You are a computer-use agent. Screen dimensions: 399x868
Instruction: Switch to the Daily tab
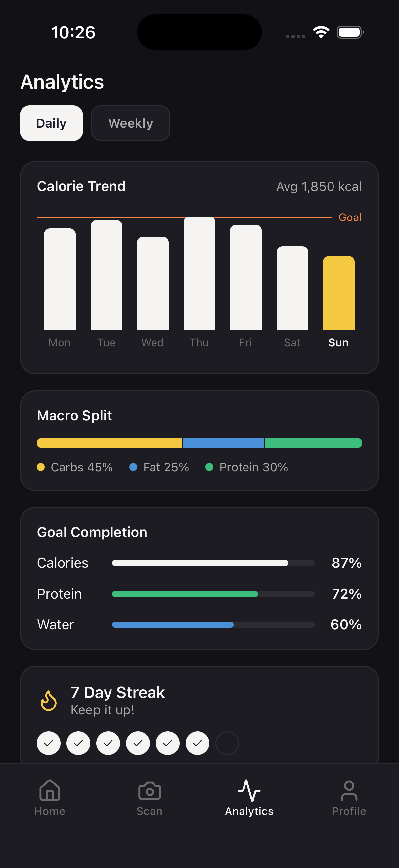click(x=51, y=123)
